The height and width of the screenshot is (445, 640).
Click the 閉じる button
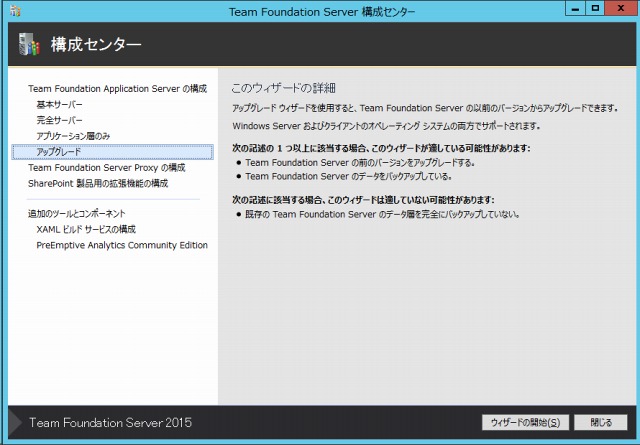(601, 422)
